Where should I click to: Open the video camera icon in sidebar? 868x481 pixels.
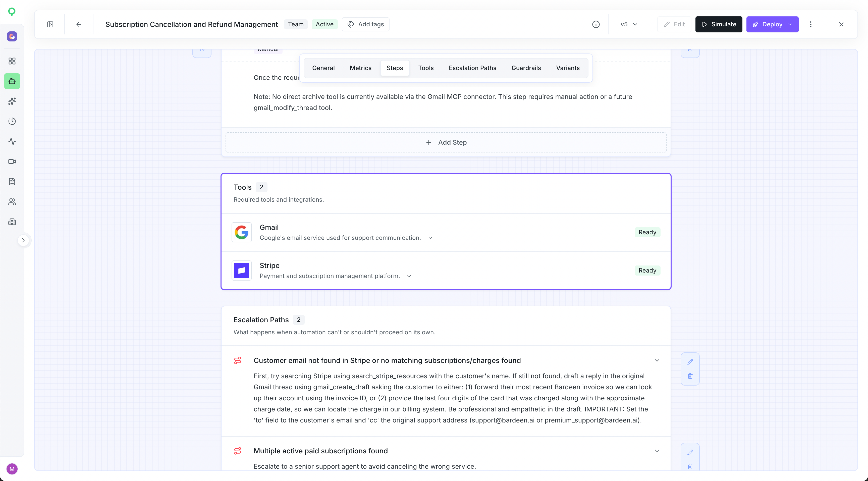(x=12, y=162)
